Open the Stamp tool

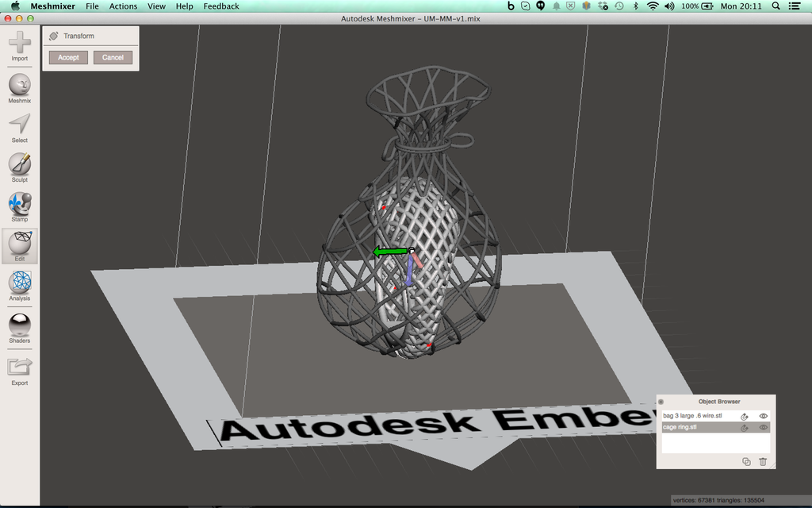[20, 207]
